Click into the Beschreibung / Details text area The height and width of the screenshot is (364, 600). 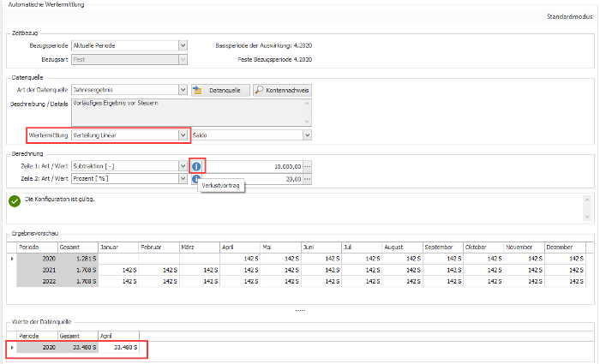(191, 112)
